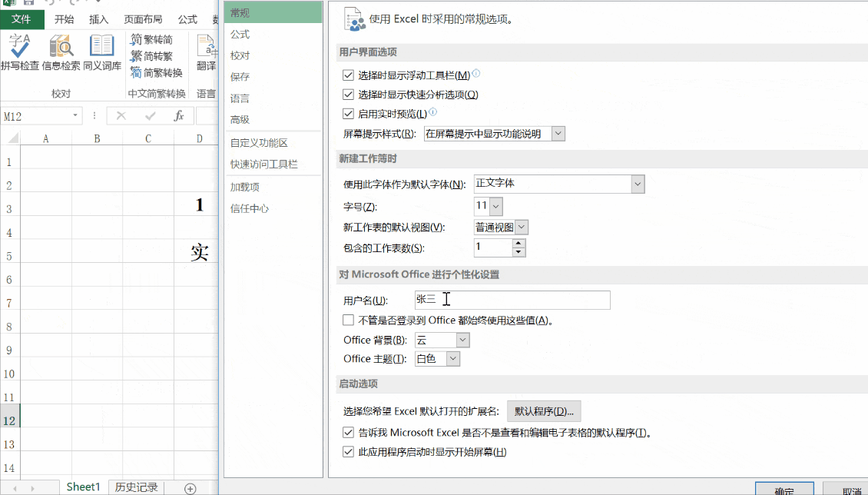Open the 历史记录 sheet tab

(136, 487)
